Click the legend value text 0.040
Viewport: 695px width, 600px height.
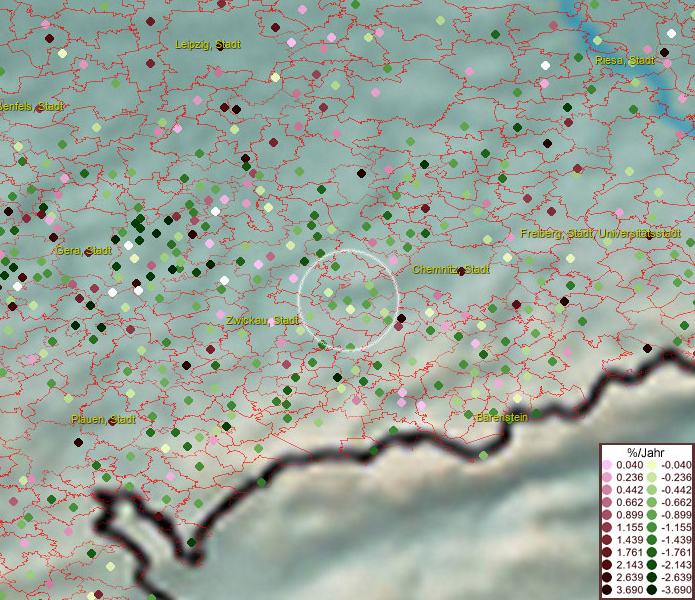pos(629,465)
